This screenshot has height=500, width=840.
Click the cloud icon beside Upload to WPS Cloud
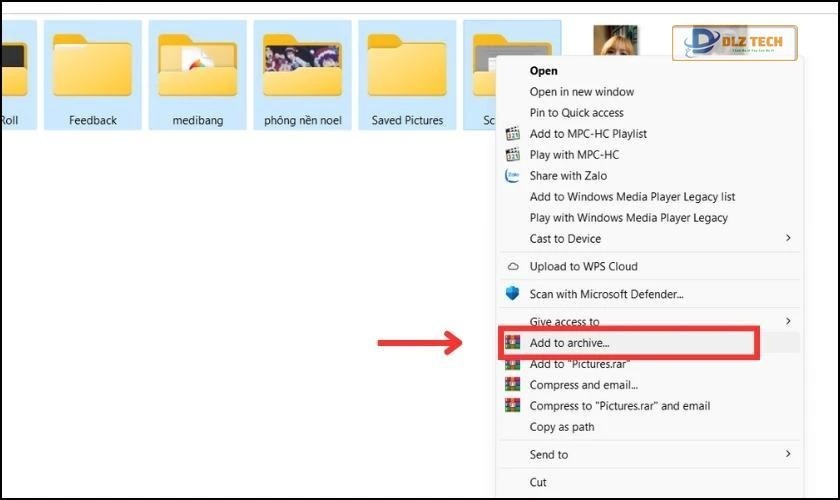coord(513,266)
